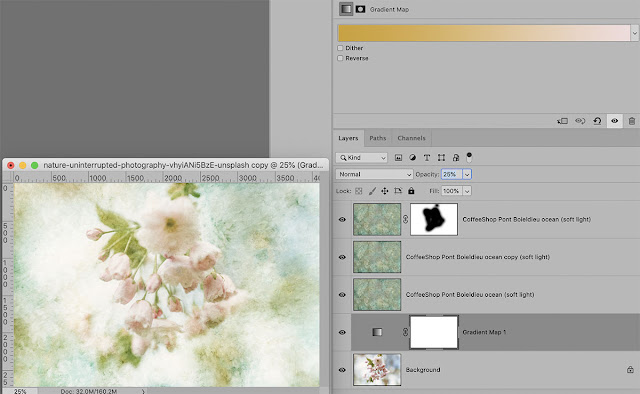
Task: Enable the Reverse checkbox
Action: coord(340,58)
